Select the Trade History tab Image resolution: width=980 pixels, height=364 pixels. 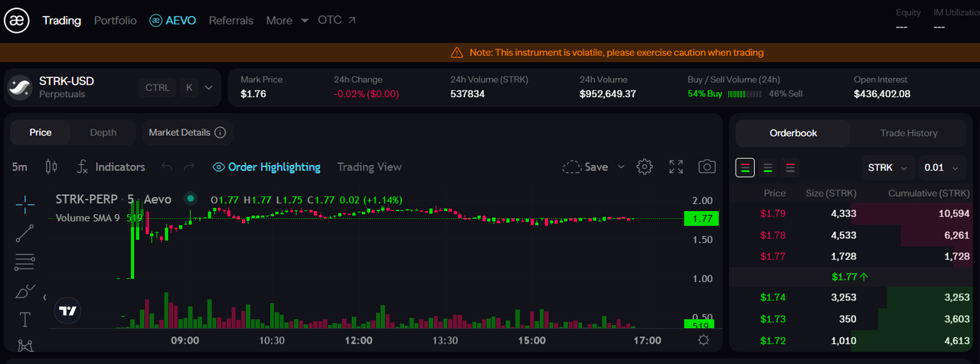click(909, 133)
